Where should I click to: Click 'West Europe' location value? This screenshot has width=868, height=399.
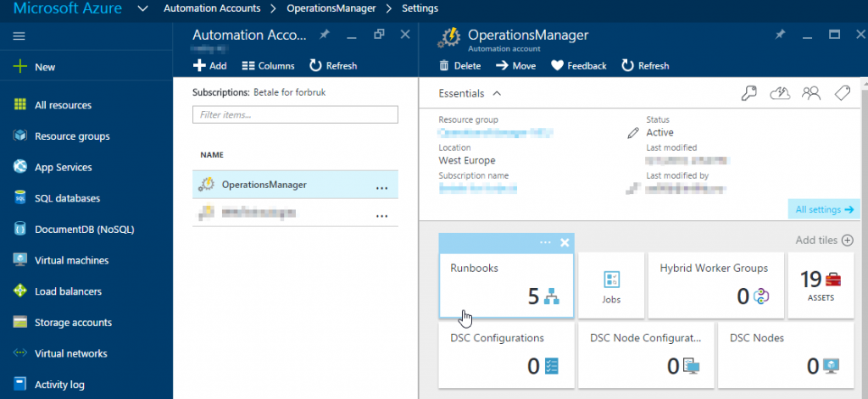coord(467,160)
